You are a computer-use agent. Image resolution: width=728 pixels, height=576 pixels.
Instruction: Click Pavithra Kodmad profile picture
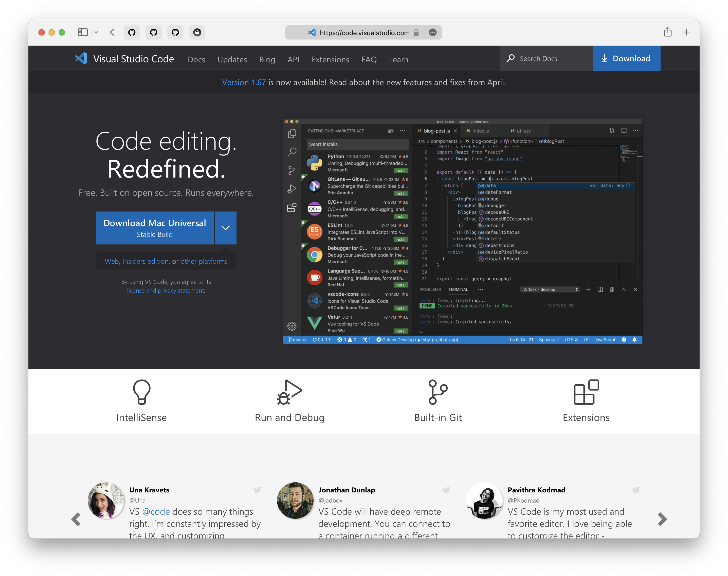485,501
